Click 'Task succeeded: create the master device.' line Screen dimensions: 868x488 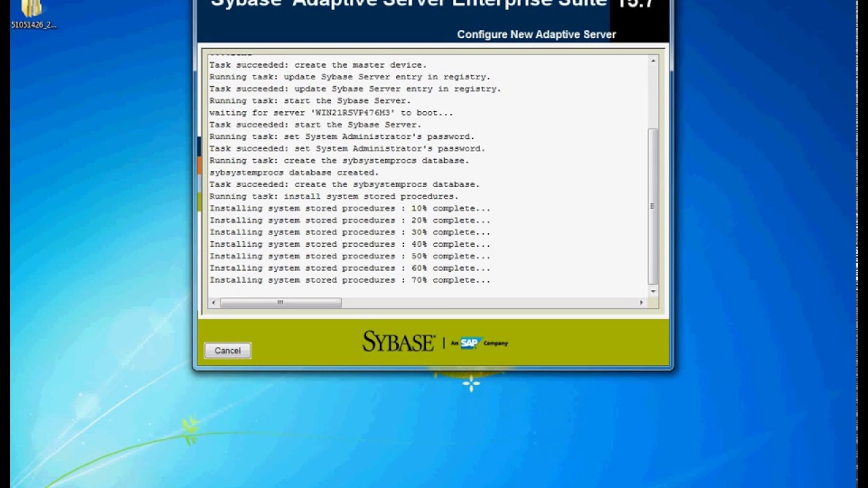coord(318,65)
